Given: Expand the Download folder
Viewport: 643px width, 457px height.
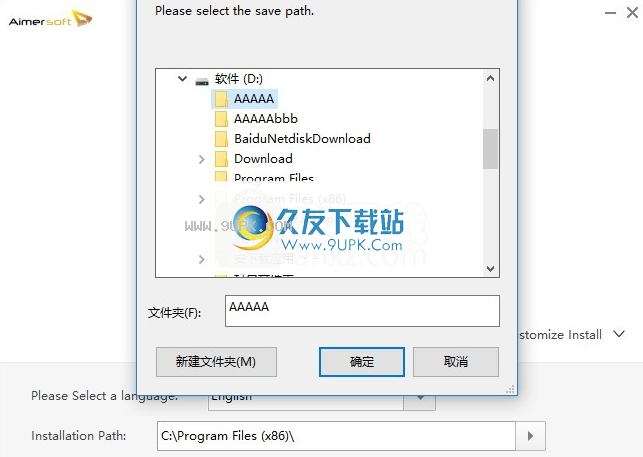Looking at the screenshot, I should (x=201, y=159).
